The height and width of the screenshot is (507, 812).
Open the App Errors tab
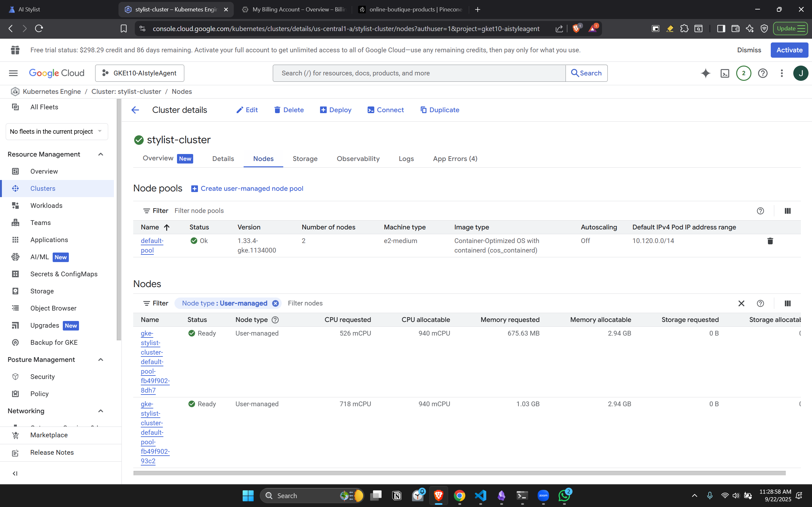pyautogui.click(x=455, y=159)
